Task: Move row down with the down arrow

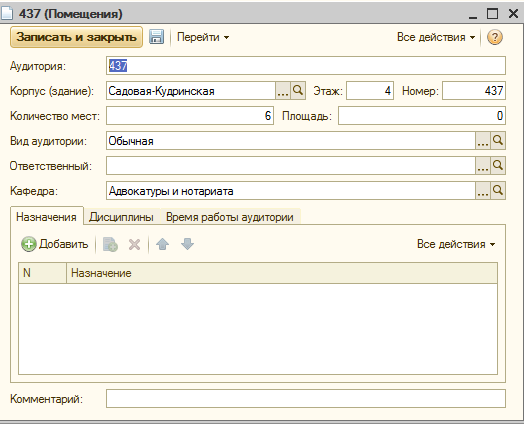Action: [x=187, y=244]
